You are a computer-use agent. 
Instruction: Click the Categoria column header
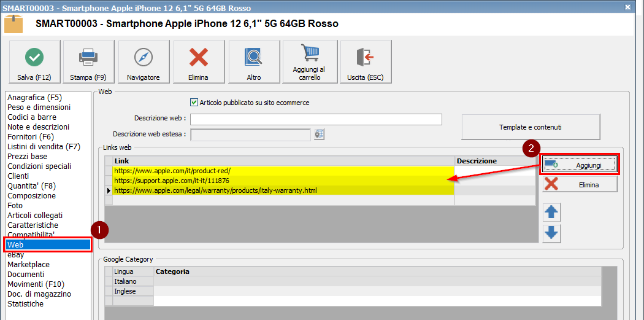[377, 272]
